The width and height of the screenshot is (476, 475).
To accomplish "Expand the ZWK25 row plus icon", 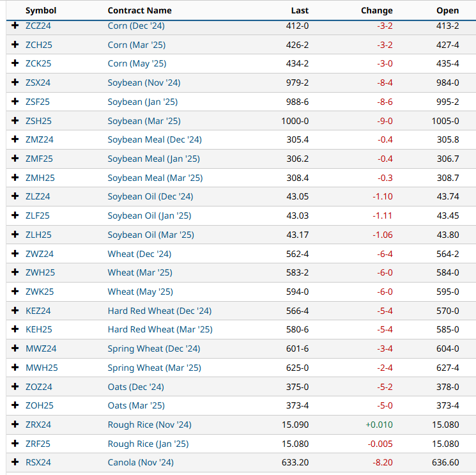I will (x=15, y=292).
